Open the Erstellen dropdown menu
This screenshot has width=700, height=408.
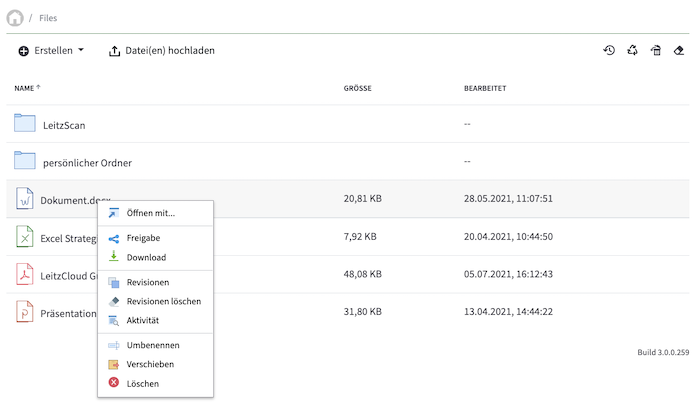tap(51, 50)
